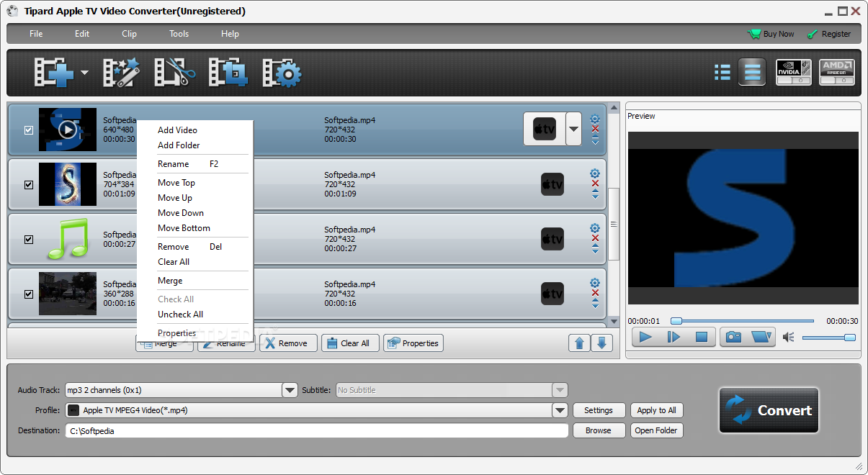The width and height of the screenshot is (868, 475).
Task: Click the next frame step button
Action: (674, 337)
